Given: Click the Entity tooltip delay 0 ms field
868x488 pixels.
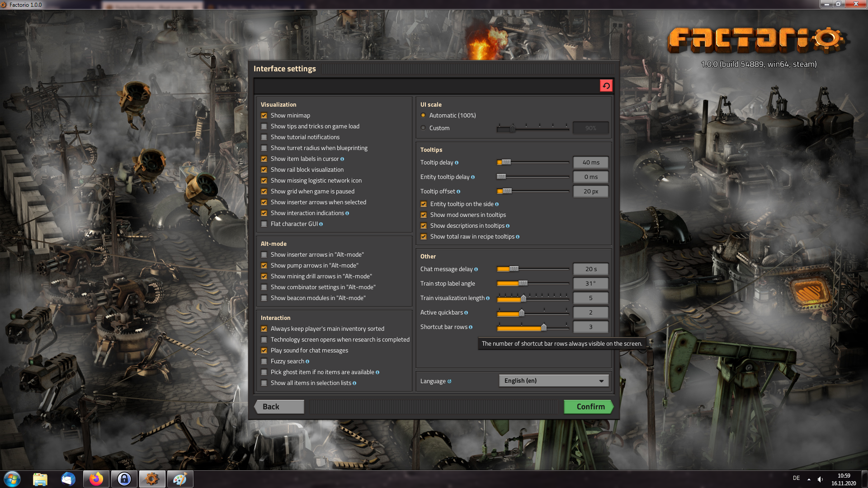Looking at the screenshot, I should click(590, 177).
